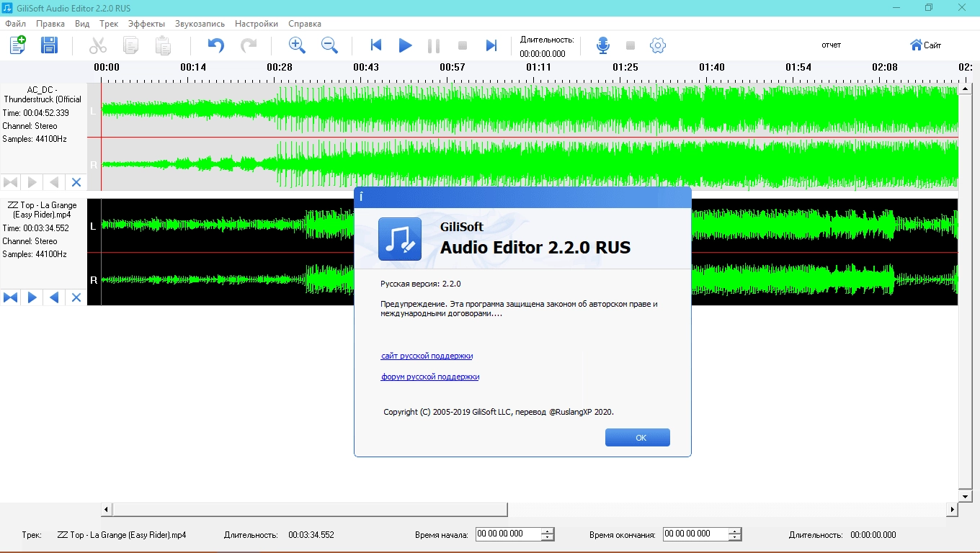This screenshot has width=980, height=553.
Task: Click the AC_DC left channel waveform
Action: coord(530,109)
